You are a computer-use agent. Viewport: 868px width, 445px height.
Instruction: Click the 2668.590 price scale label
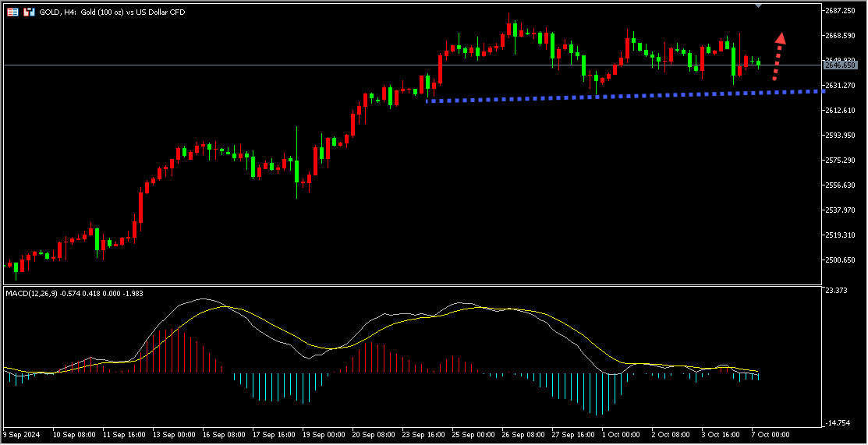point(841,35)
